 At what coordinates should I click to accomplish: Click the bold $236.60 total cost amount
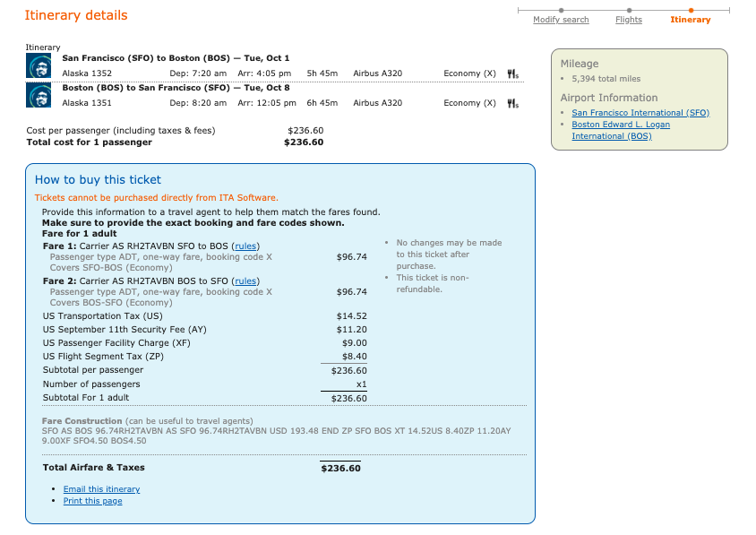[x=304, y=142]
